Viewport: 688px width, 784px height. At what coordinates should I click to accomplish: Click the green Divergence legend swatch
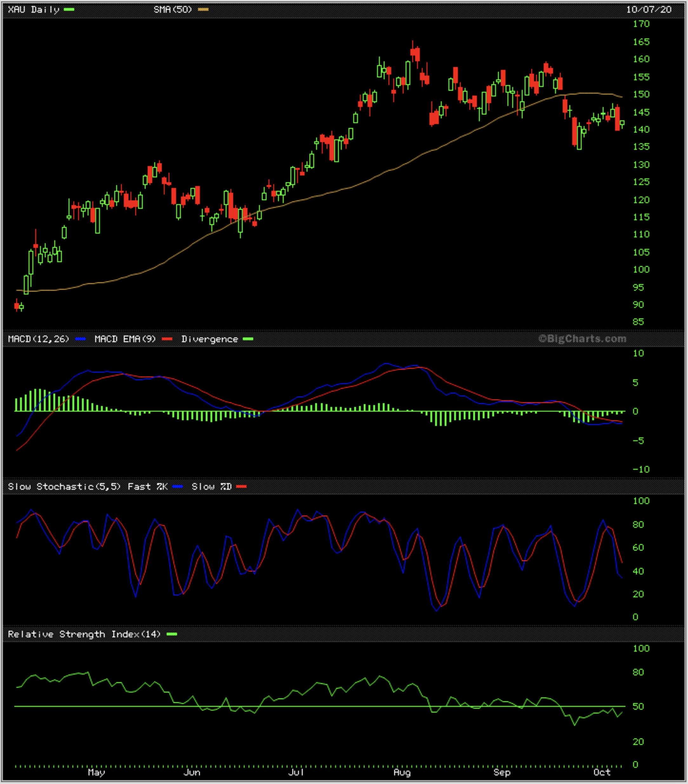click(x=248, y=339)
